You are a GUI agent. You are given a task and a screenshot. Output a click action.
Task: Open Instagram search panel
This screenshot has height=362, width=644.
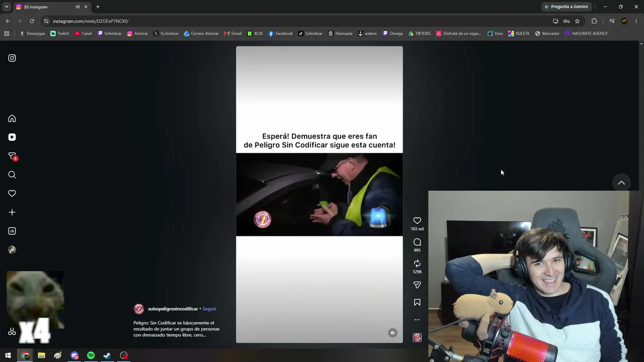[x=12, y=175]
